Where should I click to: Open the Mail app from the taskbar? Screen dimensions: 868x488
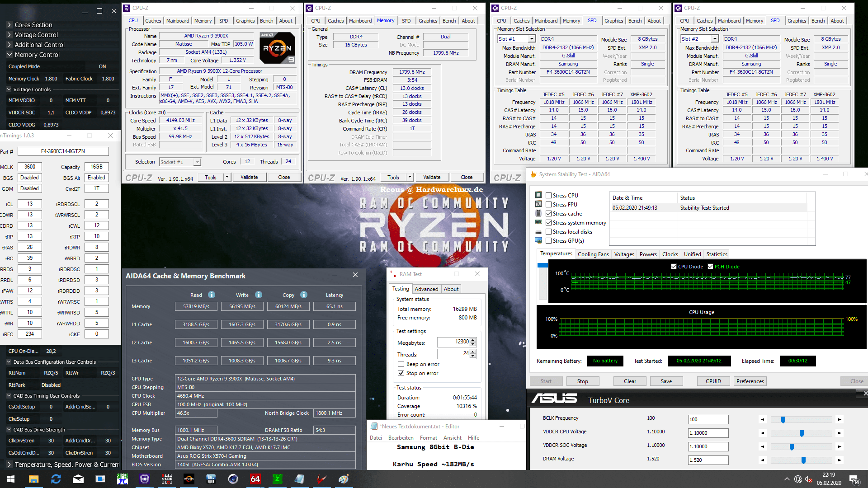(78, 479)
